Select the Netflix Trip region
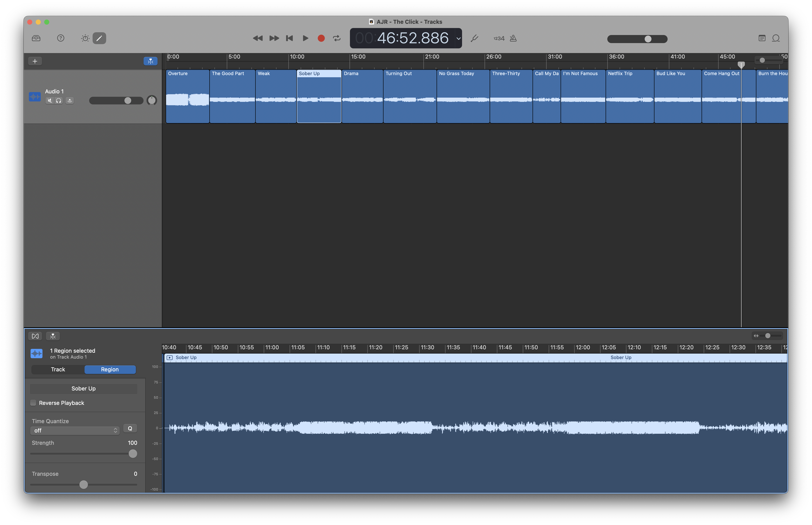Screen dimensions: 812x525 tap(630, 96)
